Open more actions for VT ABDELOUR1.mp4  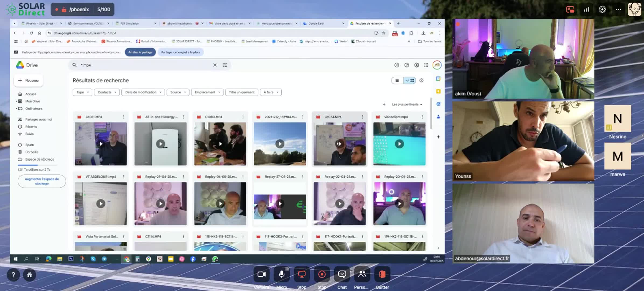pyautogui.click(x=124, y=177)
